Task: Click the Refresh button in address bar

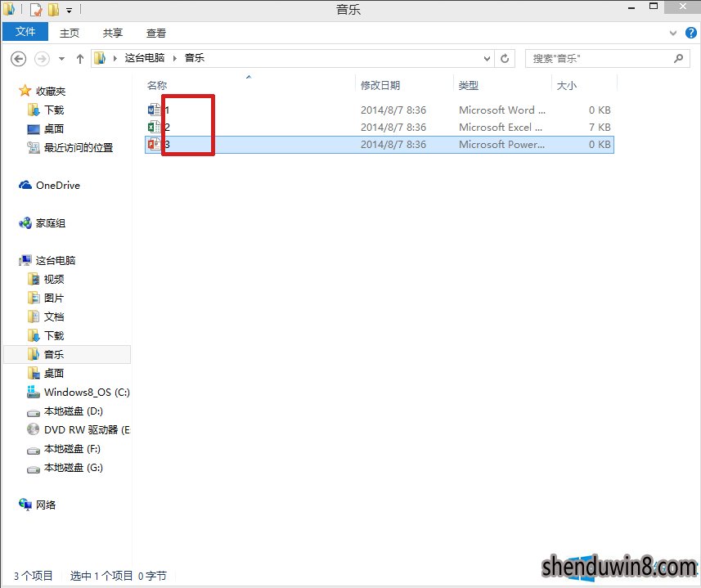Action: 505,59
